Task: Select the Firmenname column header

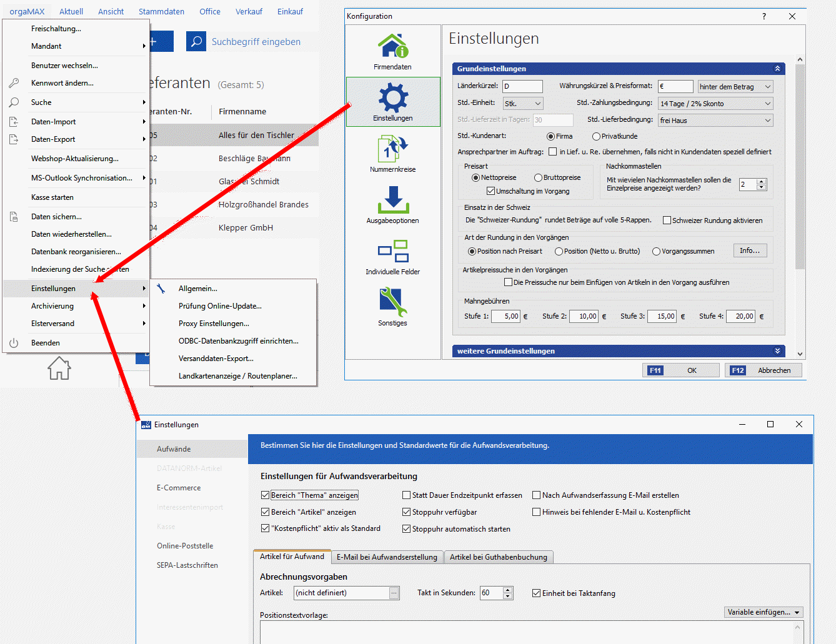Action: pos(242,112)
